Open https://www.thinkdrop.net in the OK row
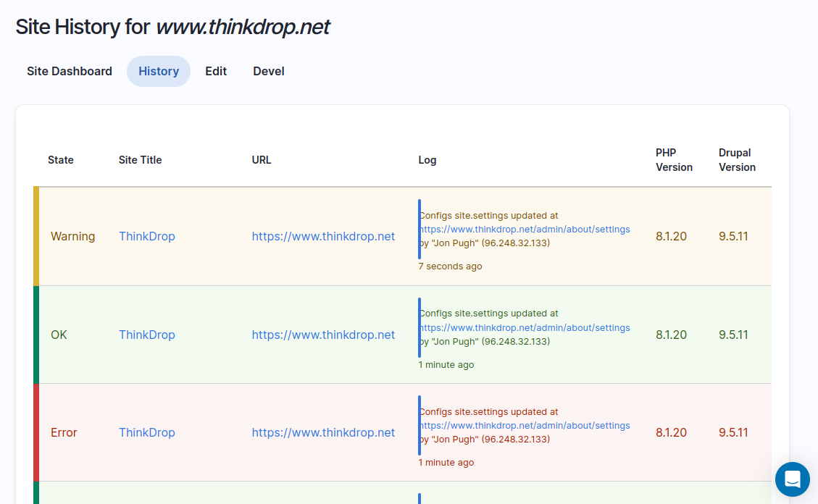The image size is (818, 504). coord(323,335)
